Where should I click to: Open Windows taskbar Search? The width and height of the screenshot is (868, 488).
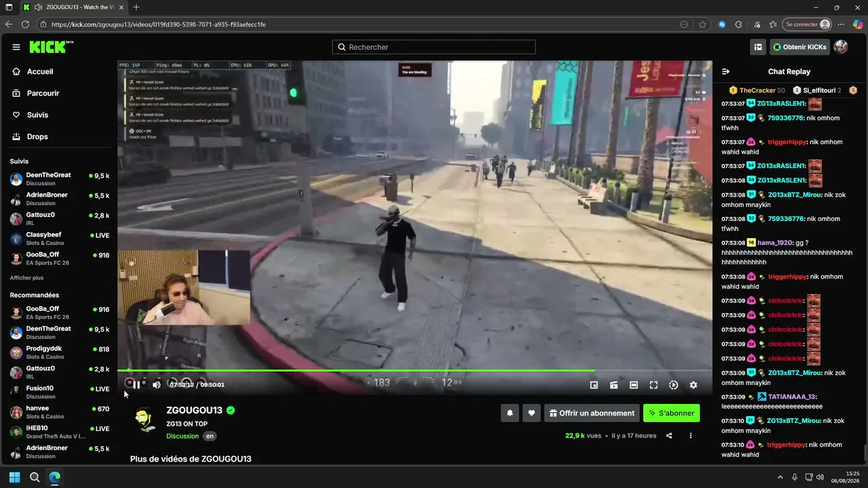[x=35, y=477]
